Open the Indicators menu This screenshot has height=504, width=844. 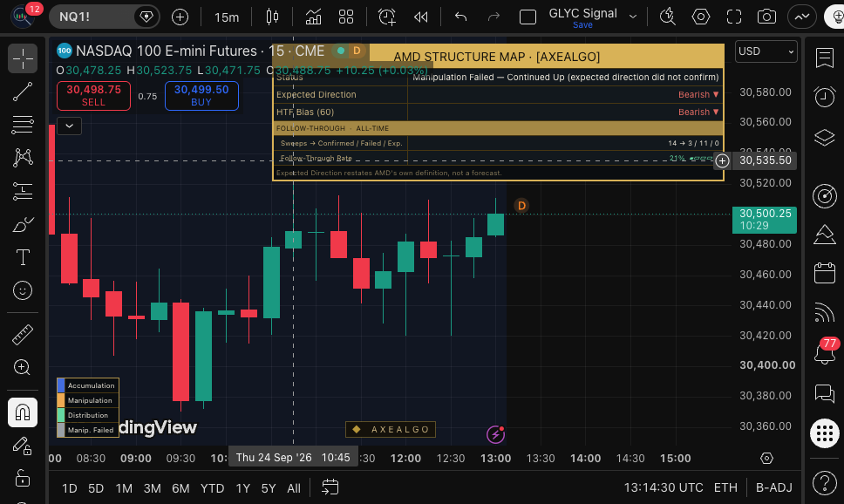tap(313, 17)
